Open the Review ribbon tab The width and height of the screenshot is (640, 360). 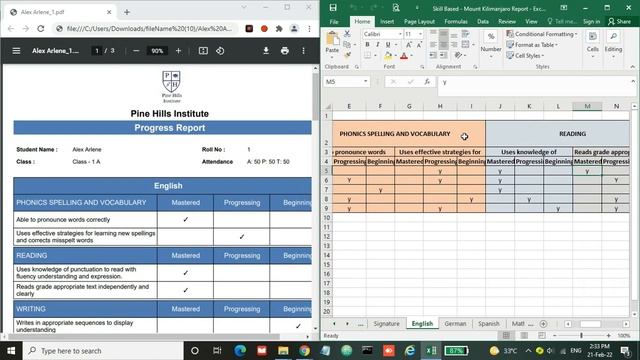pos(507,21)
